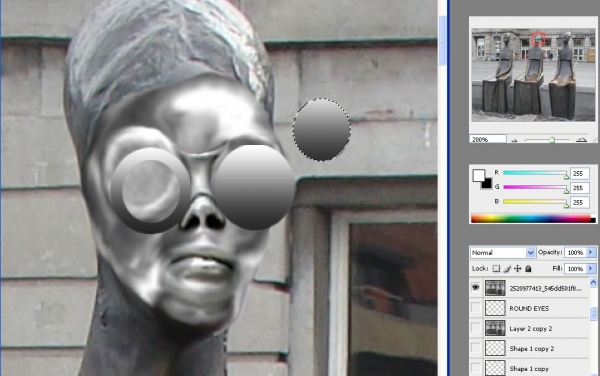Click inside the selected gradient circle
The height and width of the screenshot is (376, 600).
[x=322, y=129]
